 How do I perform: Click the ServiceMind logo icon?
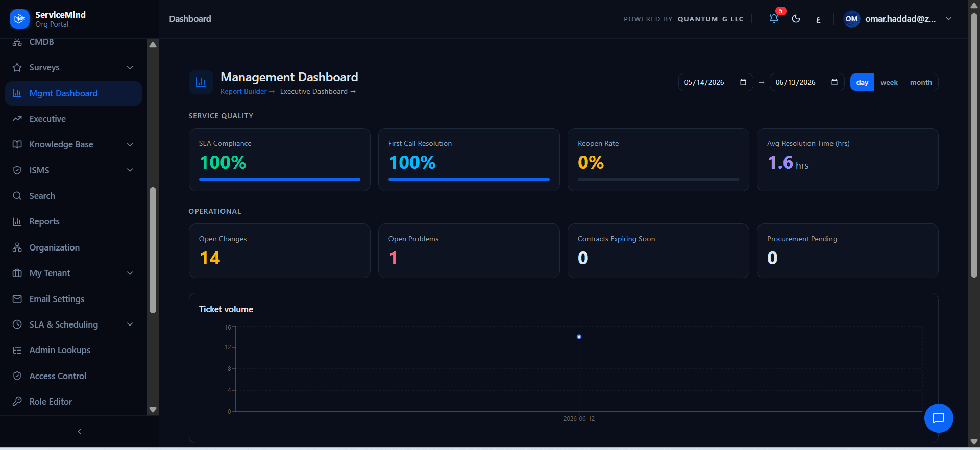[19, 19]
